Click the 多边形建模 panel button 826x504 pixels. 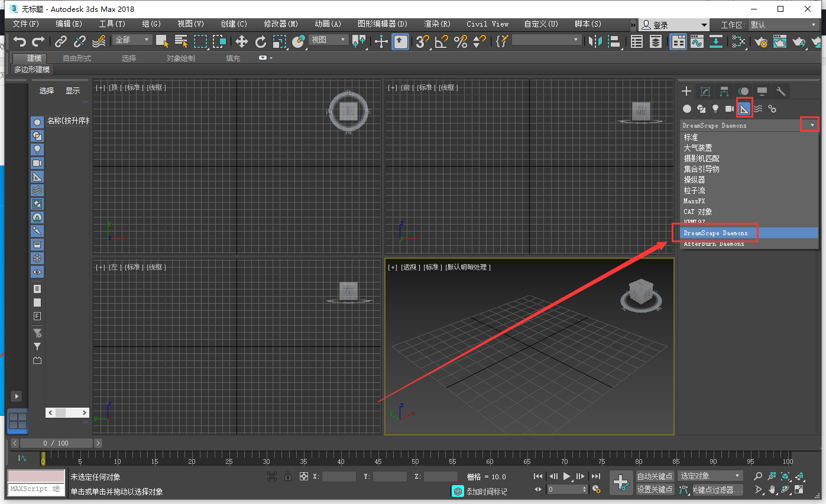point(32,69)
